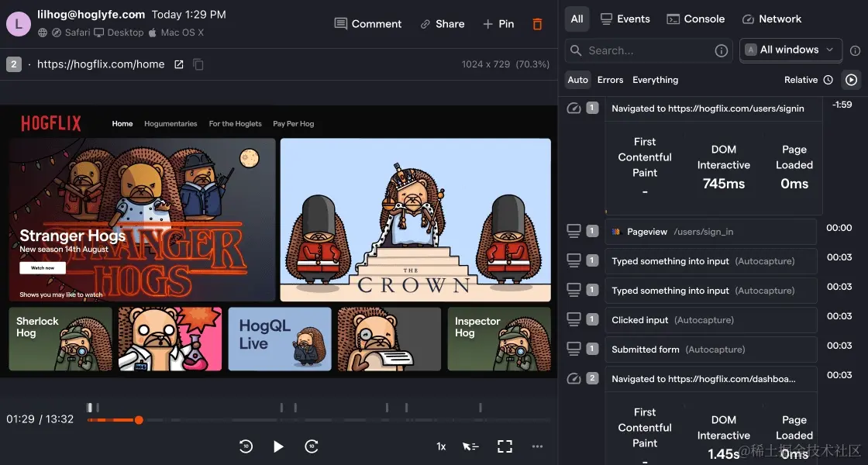
Task: Expand the Submitted form event
Action: 711,350
